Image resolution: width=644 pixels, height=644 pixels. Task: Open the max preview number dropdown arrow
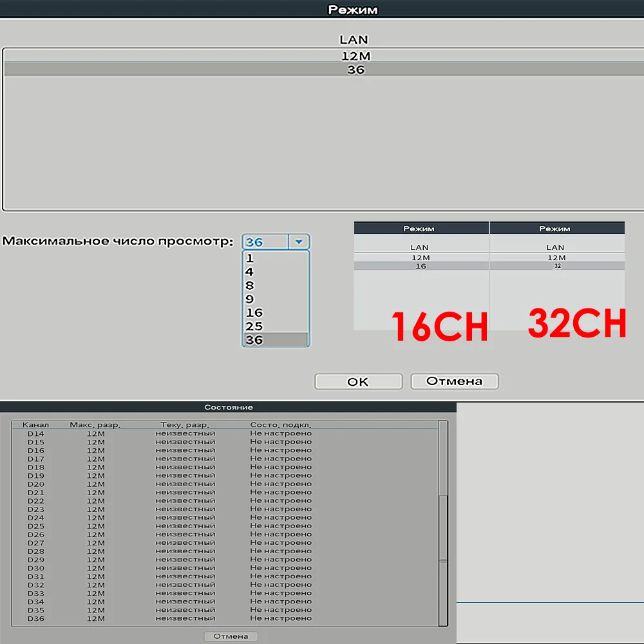click(299, 242)
